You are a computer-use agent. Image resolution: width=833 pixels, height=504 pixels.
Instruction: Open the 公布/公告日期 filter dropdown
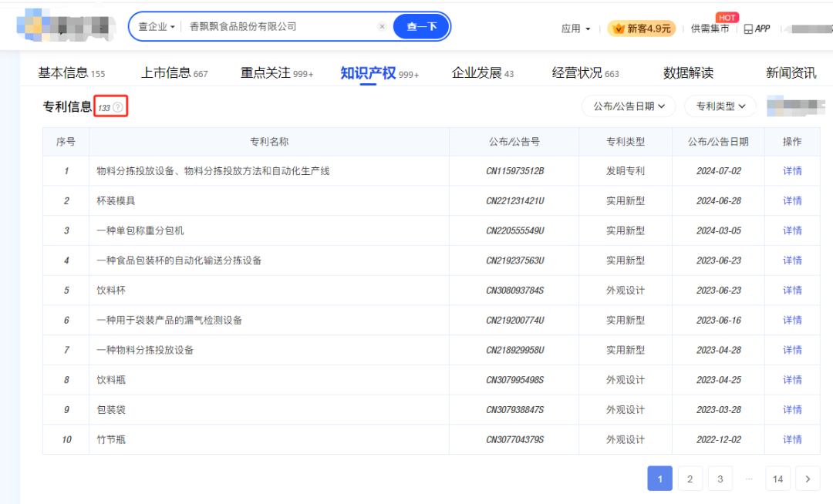coord(629,106)
